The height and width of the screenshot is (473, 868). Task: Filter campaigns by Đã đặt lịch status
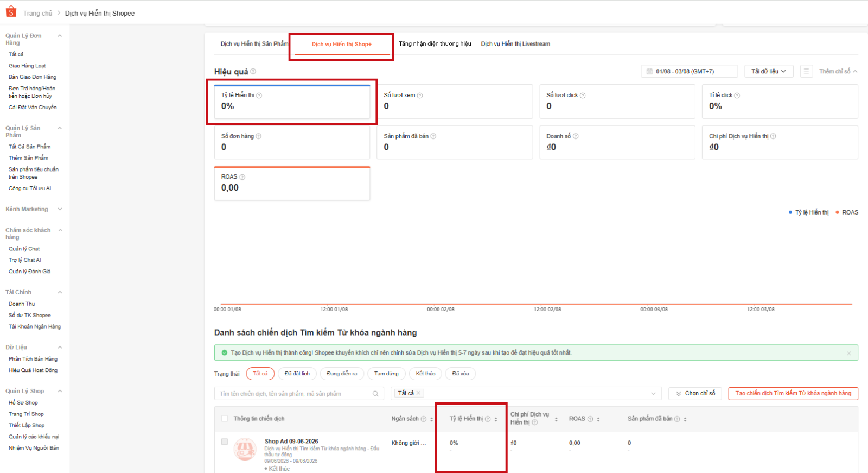tap(297, 374)
